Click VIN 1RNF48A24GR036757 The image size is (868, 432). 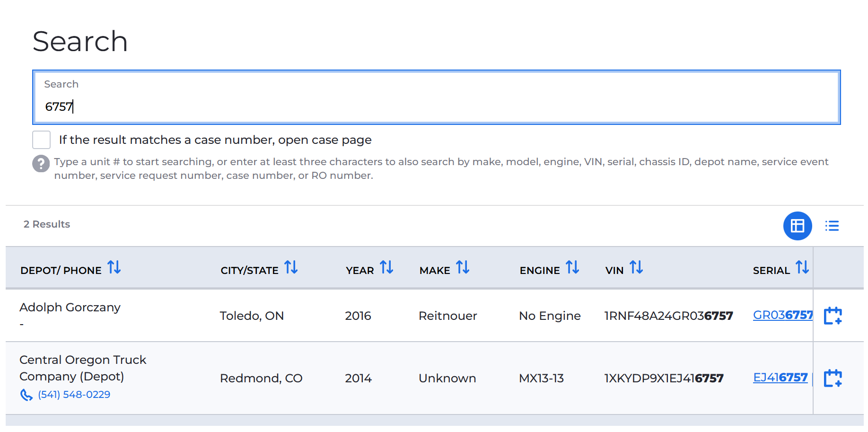(x=668, y=316)
